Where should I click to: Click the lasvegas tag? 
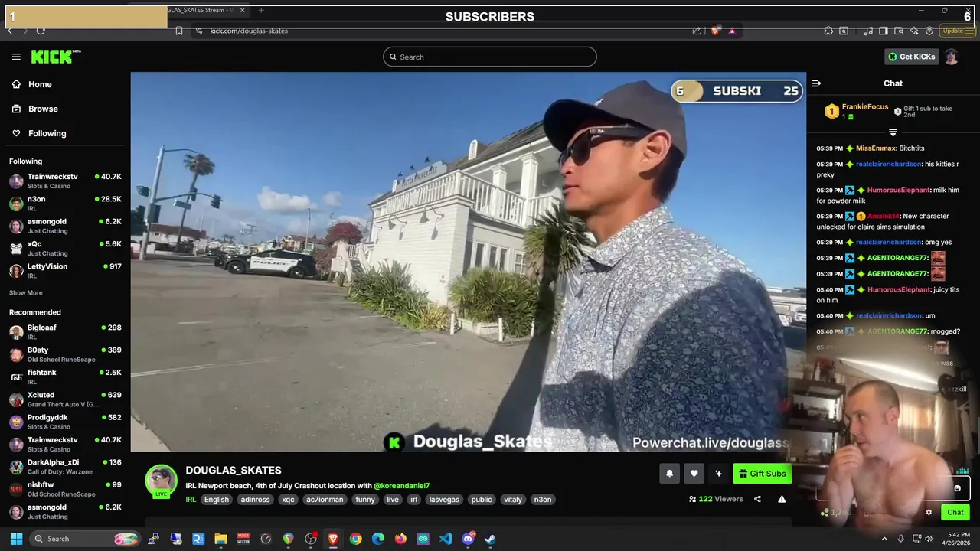click(x=444, y=500)
